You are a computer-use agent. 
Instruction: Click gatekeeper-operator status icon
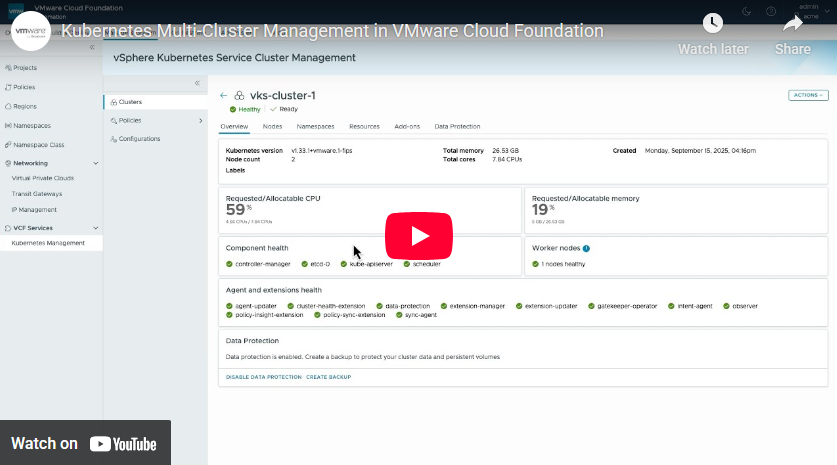tap(591, 306)
